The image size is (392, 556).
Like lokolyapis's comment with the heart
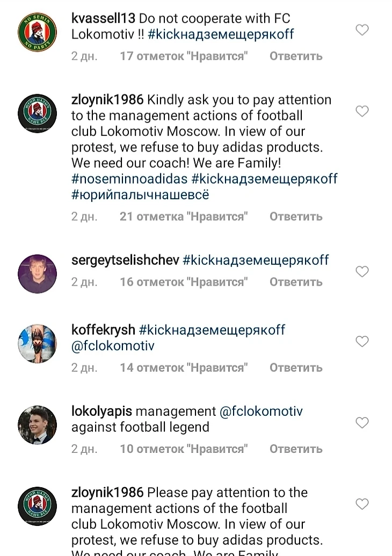pyautogui.click(x=362, y=423)
